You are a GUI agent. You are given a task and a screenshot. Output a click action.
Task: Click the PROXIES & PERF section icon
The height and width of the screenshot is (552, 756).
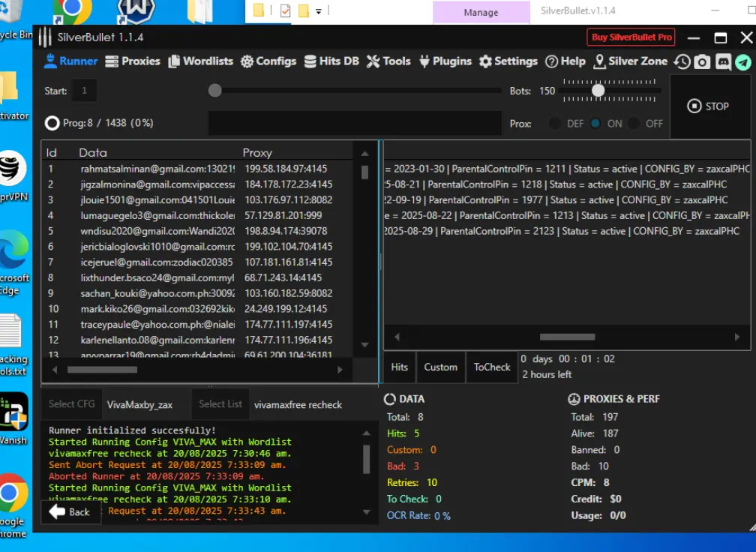[x=574, y=399]
